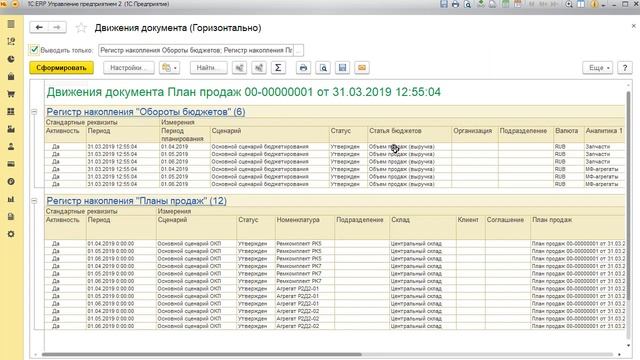Click the expand all groups toolbar icon
This screenshot has width=640, height=360.
(240, 68)
